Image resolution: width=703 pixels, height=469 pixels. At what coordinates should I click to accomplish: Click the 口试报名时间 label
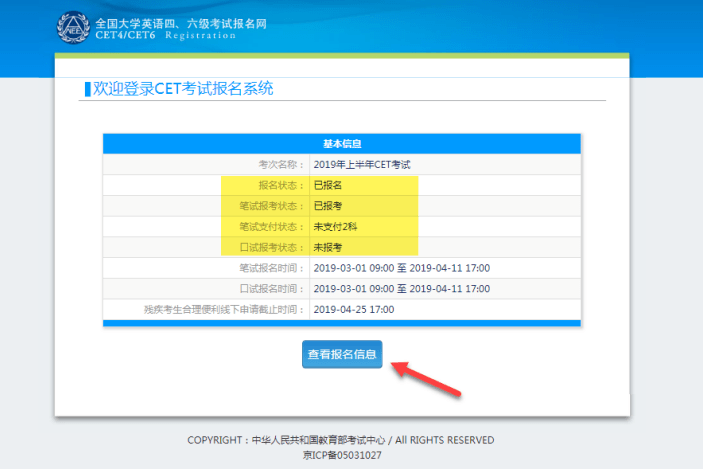[x=272, y=289]
